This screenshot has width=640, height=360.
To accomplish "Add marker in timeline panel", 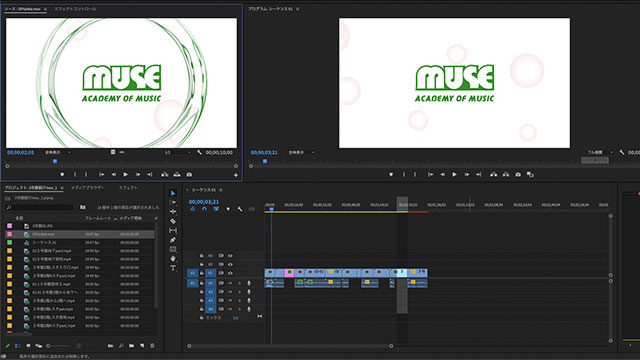I will click(x=228, y=209).
